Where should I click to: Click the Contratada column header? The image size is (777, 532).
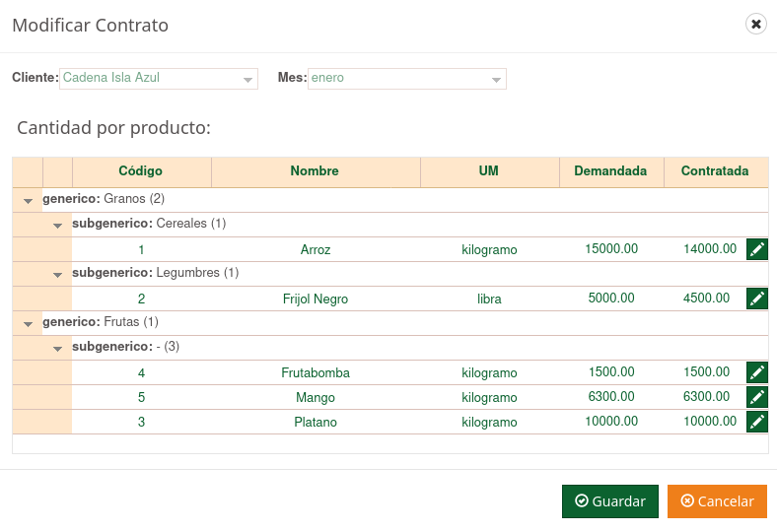coord(714,171)
